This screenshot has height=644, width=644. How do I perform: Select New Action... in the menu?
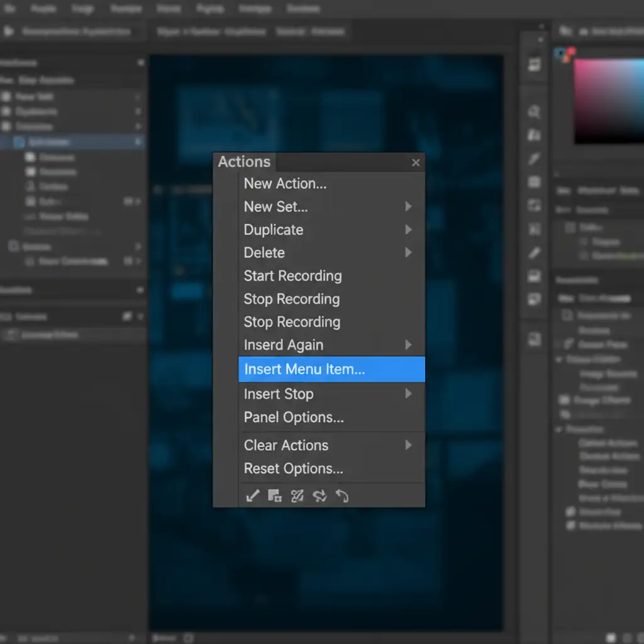[x=285, y=184]
